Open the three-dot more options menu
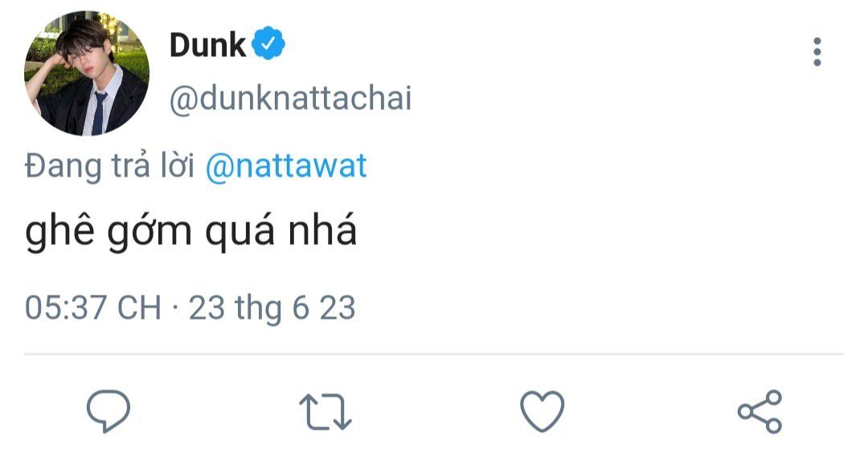The image size is (868, 469). coord(817,52)
